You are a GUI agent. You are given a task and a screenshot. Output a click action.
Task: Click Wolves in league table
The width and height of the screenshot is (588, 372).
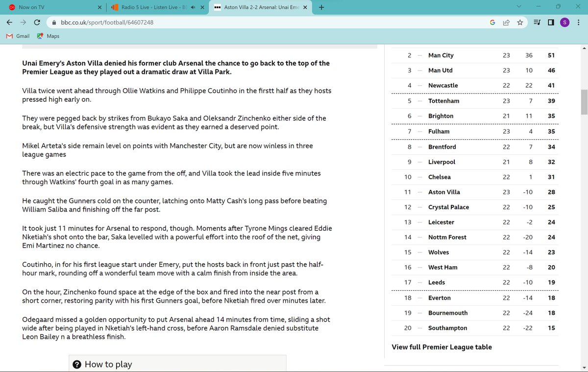pos(439,252)
